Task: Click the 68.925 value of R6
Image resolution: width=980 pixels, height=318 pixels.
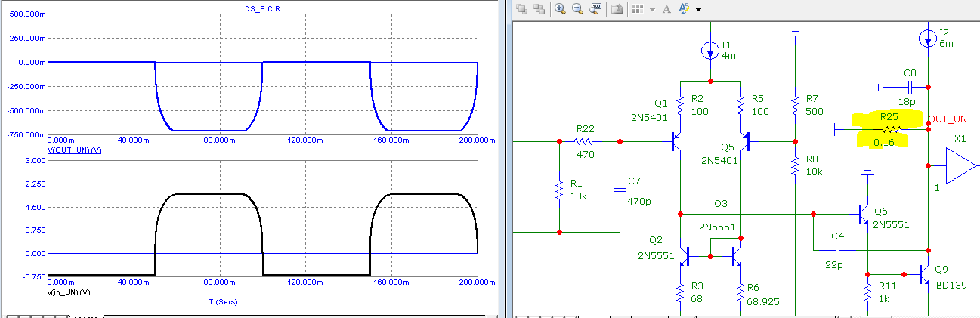Action: 765,301
